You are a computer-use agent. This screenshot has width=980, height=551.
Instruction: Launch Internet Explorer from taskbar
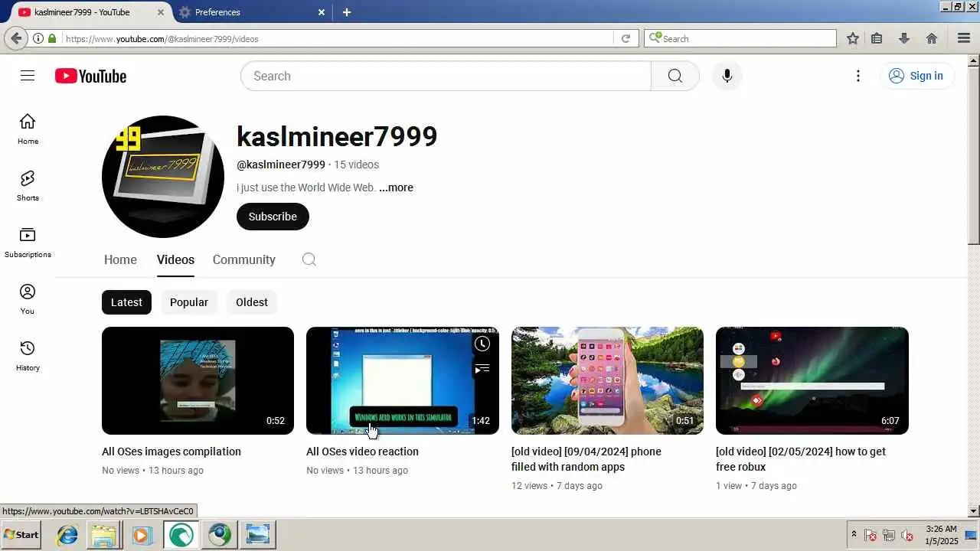coord(67,534)
